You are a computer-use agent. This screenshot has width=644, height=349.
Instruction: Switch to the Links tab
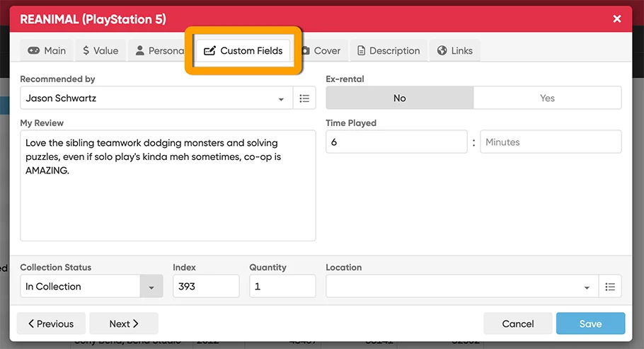coord(455,51)
